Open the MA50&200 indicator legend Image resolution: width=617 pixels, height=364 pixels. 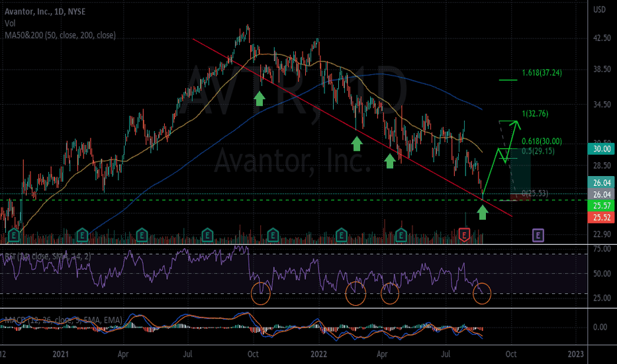click(60, 36)
